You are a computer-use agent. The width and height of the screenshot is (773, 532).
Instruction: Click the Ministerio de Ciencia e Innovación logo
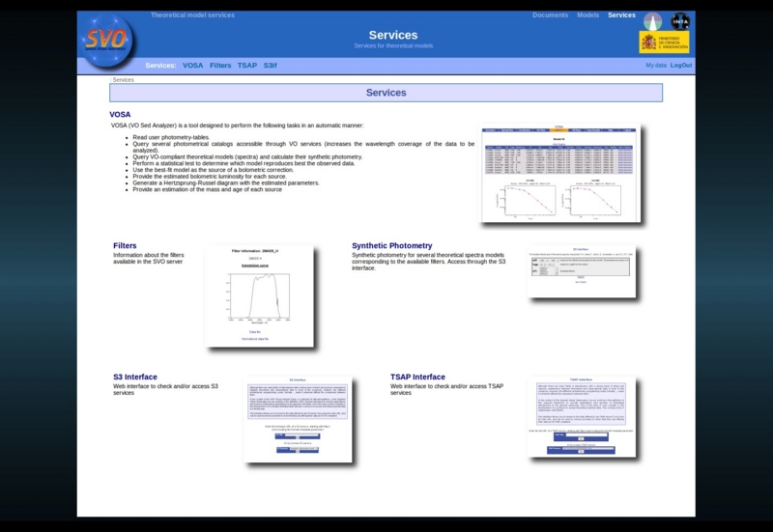[x=664, y=42]
